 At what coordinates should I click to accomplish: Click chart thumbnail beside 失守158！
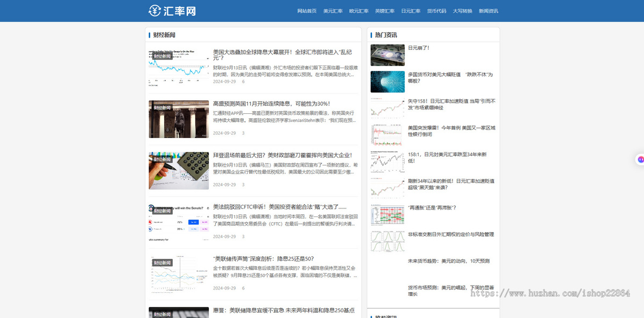(x=387, y=108)
